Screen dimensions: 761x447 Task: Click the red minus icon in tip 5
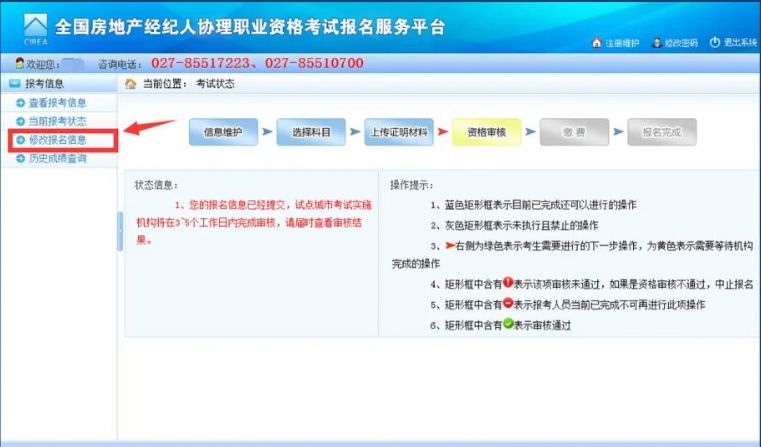(508, 303)
